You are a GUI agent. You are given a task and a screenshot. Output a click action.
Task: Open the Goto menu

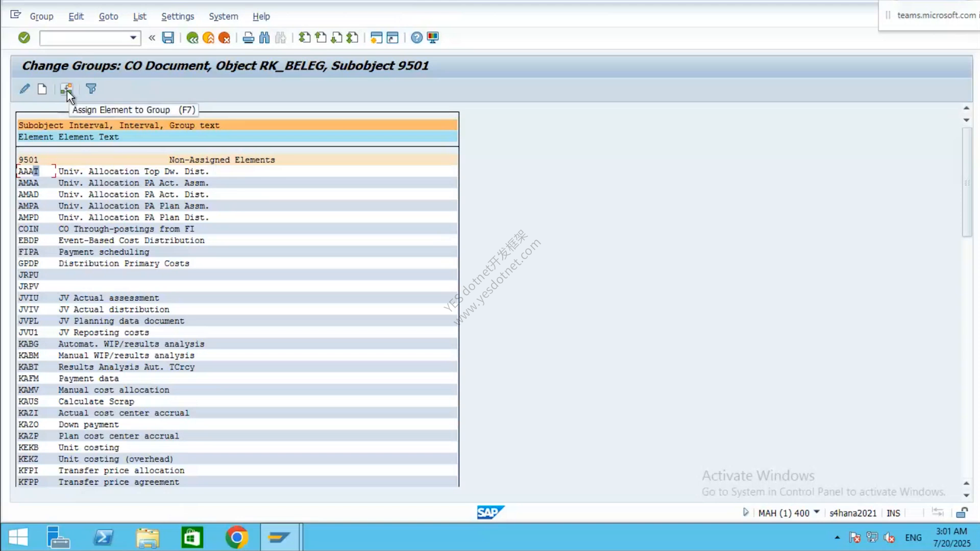[x=108, y=16]
